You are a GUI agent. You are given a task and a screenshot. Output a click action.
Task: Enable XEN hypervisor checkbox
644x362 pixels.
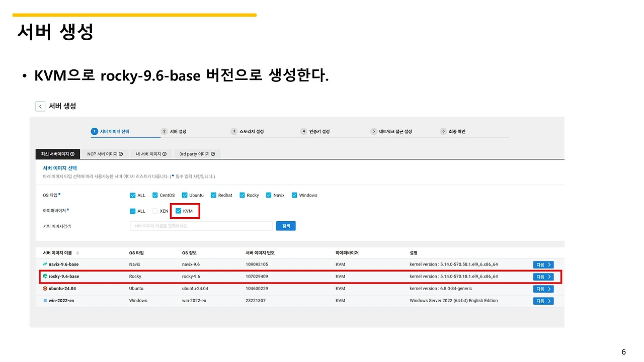point(155,211)
